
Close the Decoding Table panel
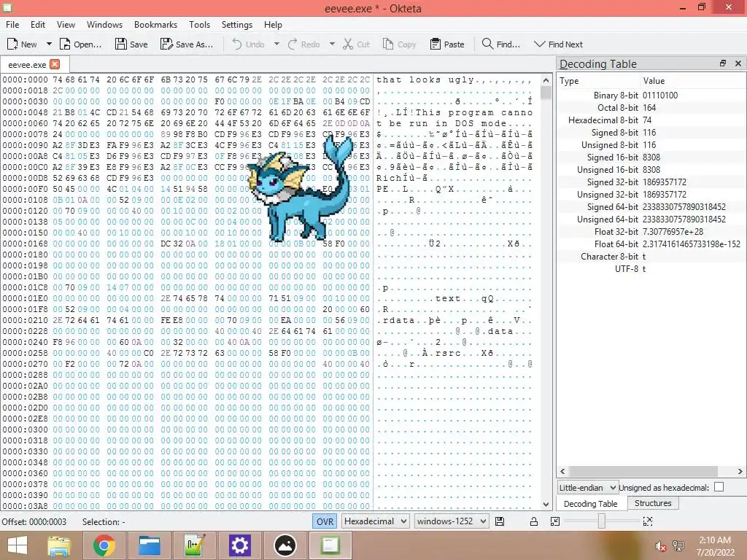(738, 63)
